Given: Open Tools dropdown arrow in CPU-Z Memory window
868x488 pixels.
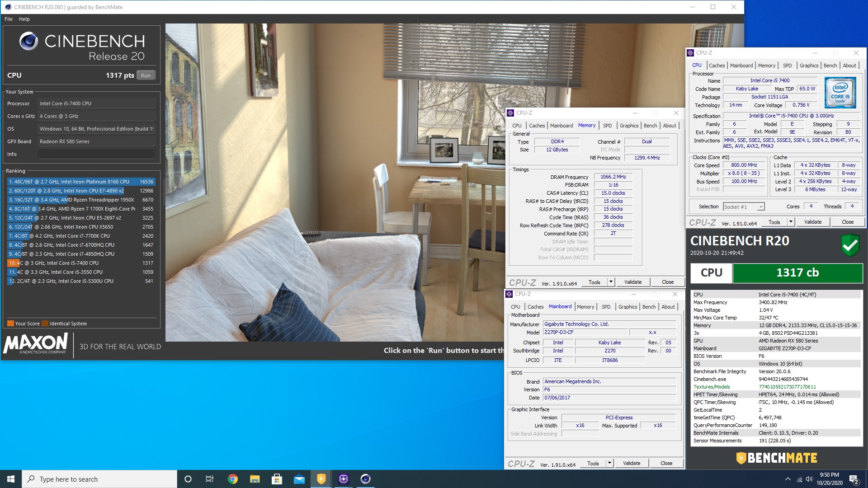Looking at the screenshot, I should pyautogui.click(x=611, y=282).
